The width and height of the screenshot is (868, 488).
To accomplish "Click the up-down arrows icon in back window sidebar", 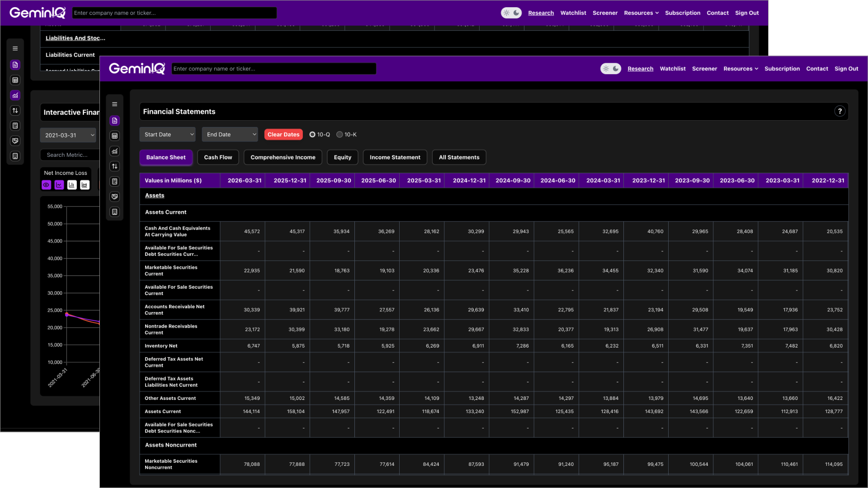I will [x=15, y=110].
